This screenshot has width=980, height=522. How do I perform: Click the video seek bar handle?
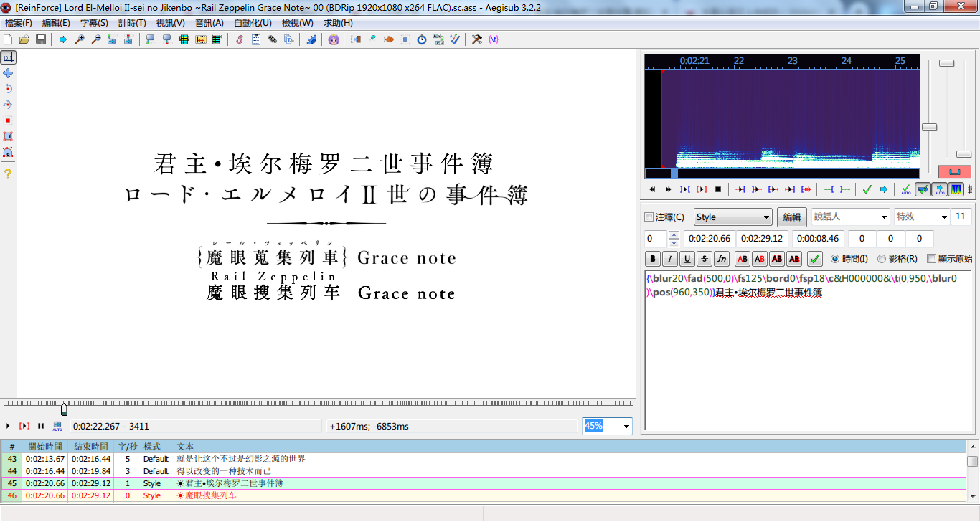65,409
